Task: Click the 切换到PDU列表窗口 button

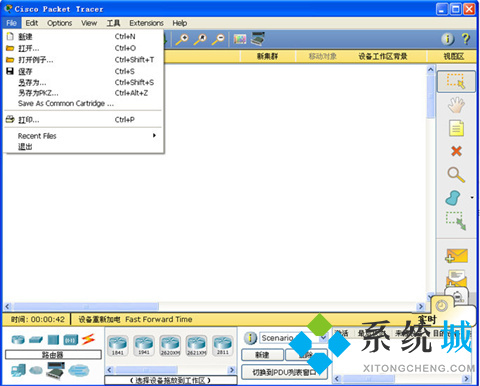Action: point(284,372)
